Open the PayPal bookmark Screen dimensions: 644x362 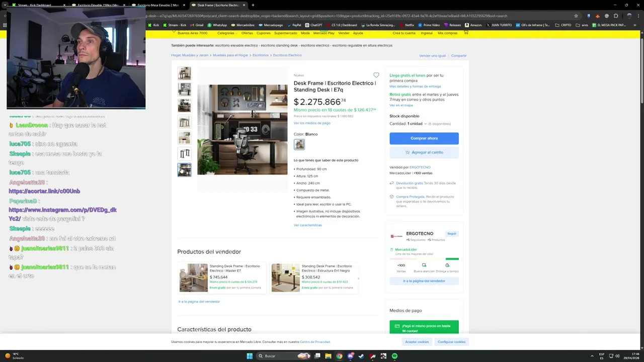pos(294,25)
